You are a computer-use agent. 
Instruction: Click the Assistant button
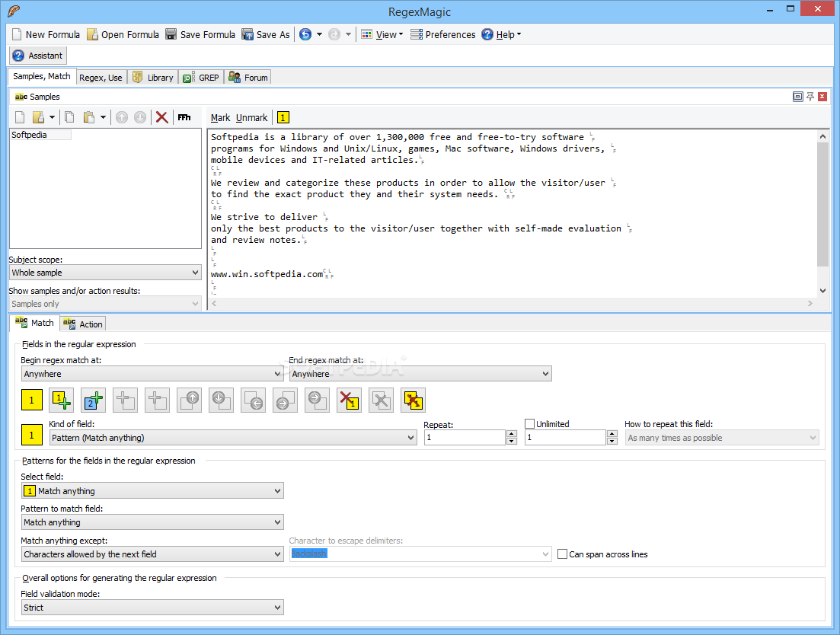point(38,56)
